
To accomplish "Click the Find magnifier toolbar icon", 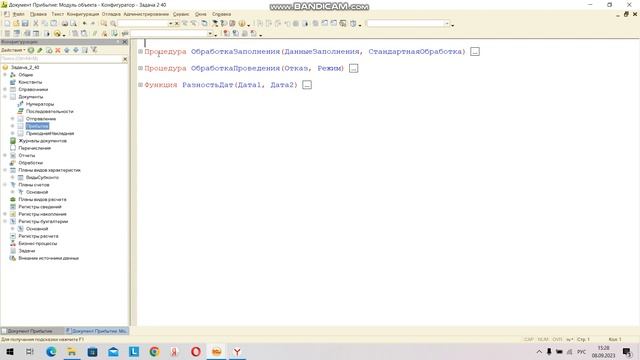I will pyautogui.click(x=113, y=24).
